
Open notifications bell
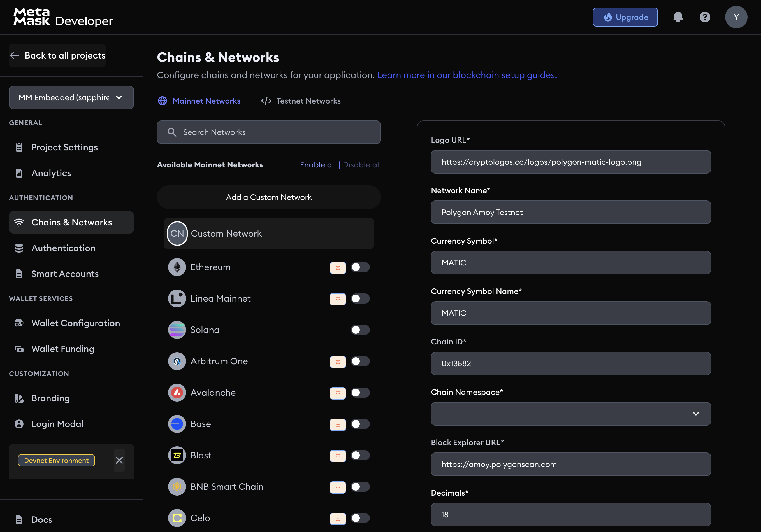[678, 17]
